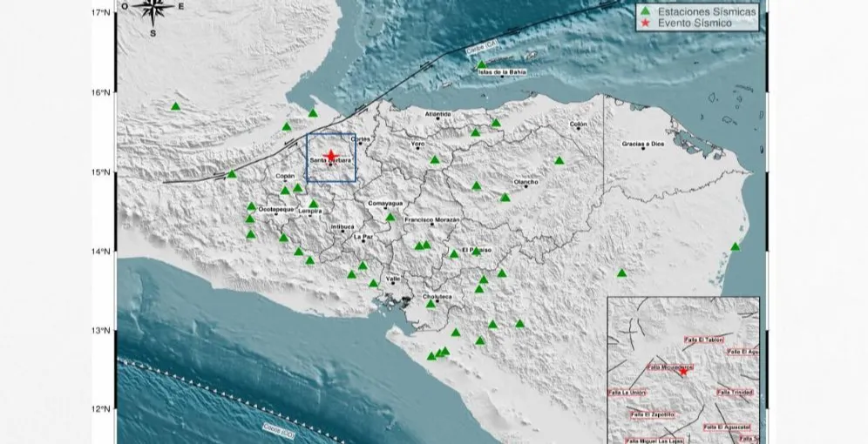Click the green triangle in the legend
This screenshot has width=868, height=444.
pos(645,11)
